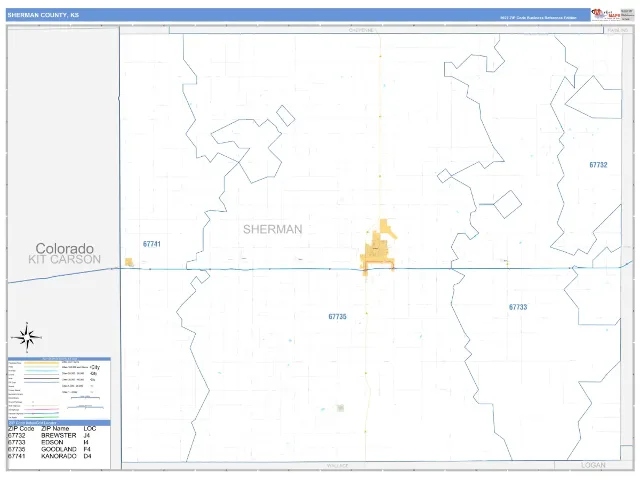
Task: Click the "CHEYENNE" county label at the top edge
Action: [361, 30]
